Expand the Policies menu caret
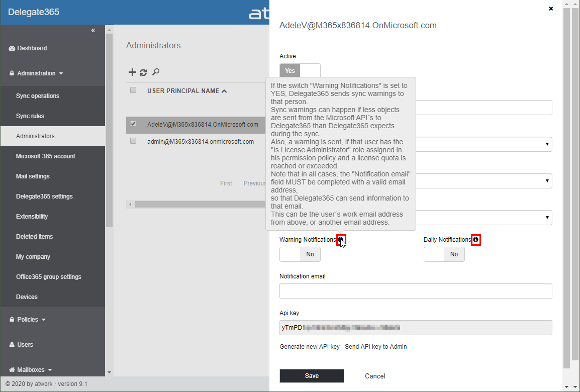580x392 pixels. click(x=44, y=320)
